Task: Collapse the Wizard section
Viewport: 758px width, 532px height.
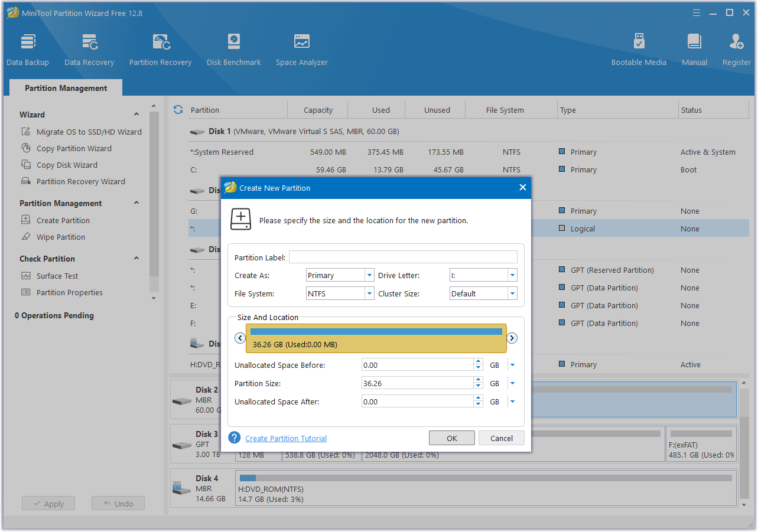Action: [136, 115]
